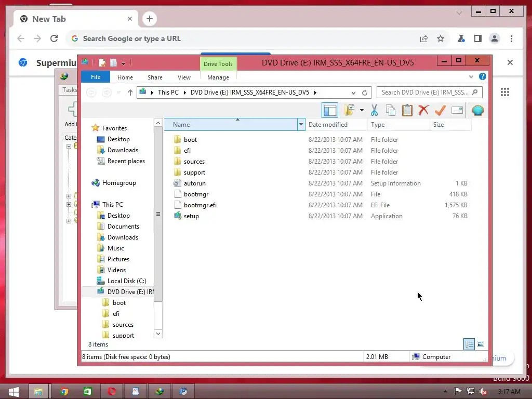This screenshot has width=532, height=399.
Task: Select the bootmgr.efi file
Action: click(200, 205)
